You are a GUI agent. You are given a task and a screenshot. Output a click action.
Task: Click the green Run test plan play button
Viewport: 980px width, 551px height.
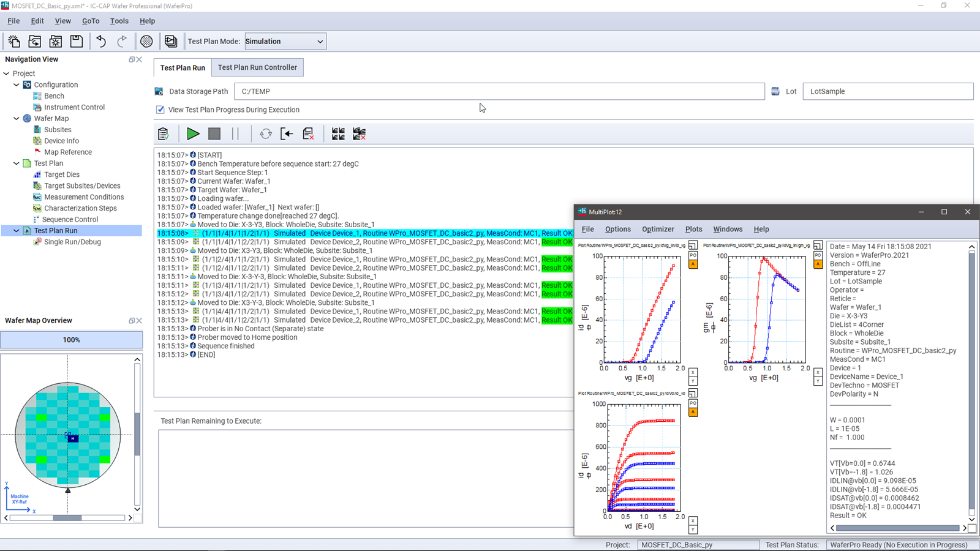[x=193, y=133]
